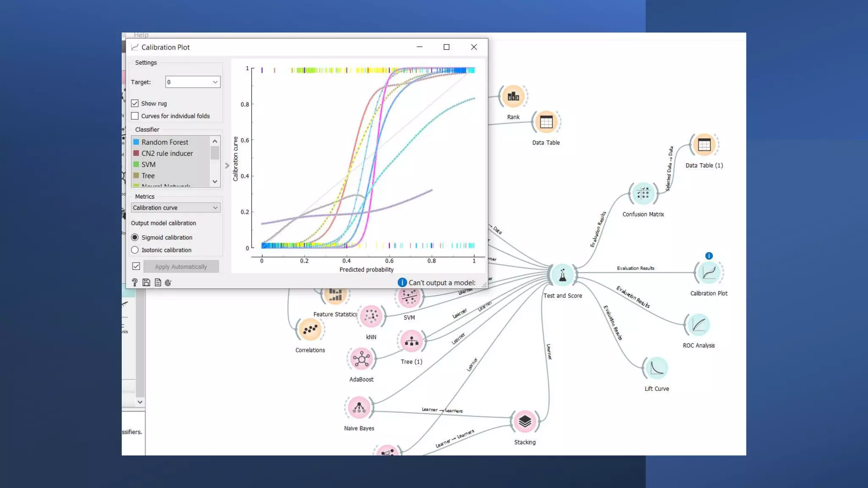Select Random Forest in classifier list

coord(165,142)
